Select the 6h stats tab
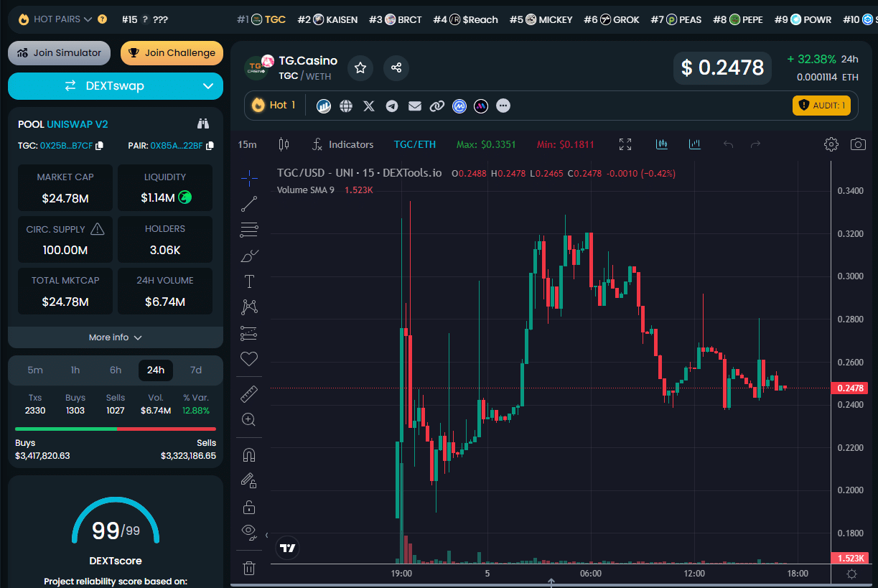The width and height of the screenshot is (878, 588). [116, 370]
